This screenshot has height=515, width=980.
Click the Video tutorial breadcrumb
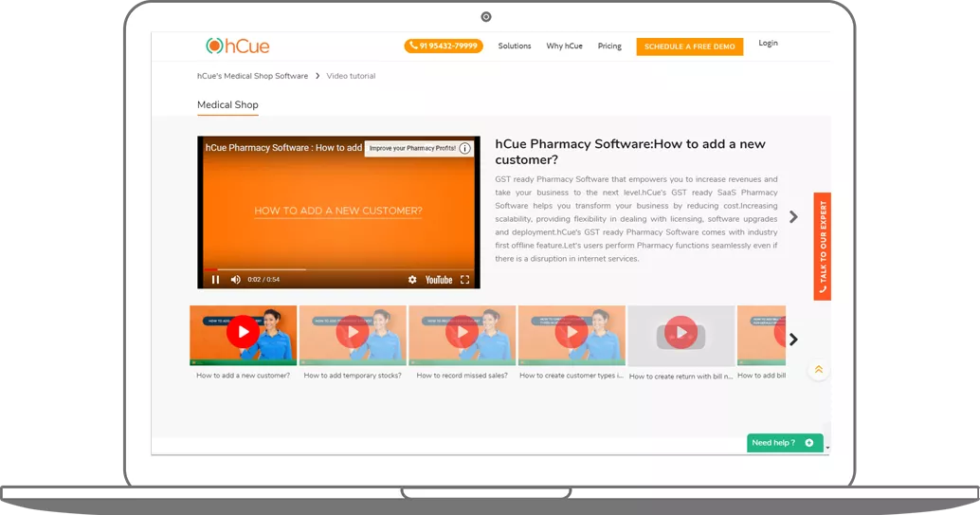click(351, 76)
